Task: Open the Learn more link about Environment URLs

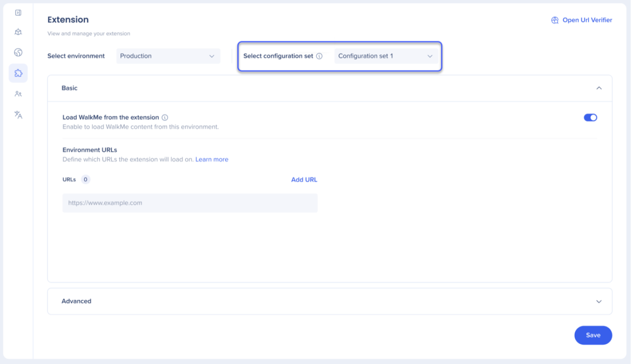Action: [x=212, y=159]
